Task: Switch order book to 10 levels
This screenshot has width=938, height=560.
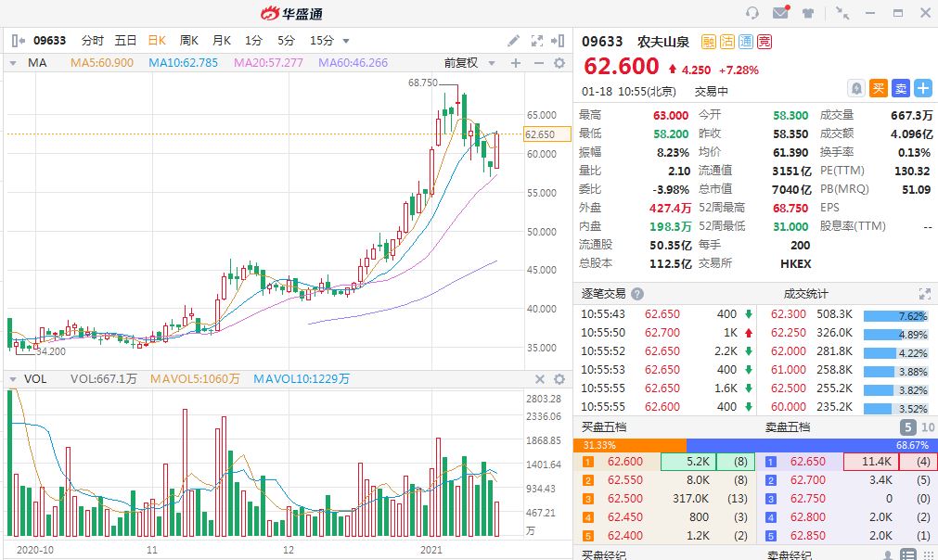Action: (x=926, y=427)
